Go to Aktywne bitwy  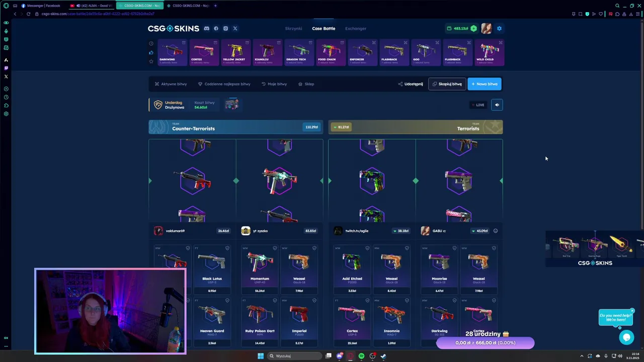click(171, 84)
